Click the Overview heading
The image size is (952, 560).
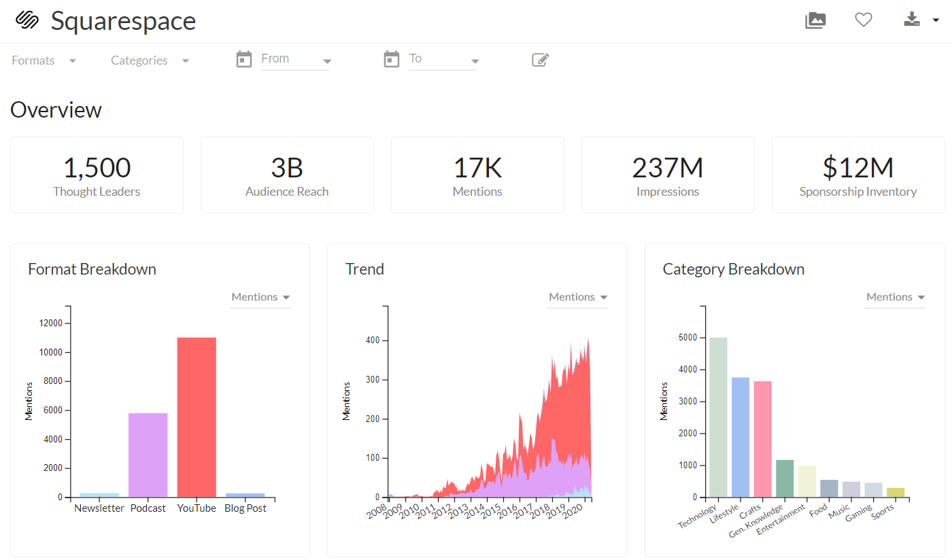coord(56,110)
